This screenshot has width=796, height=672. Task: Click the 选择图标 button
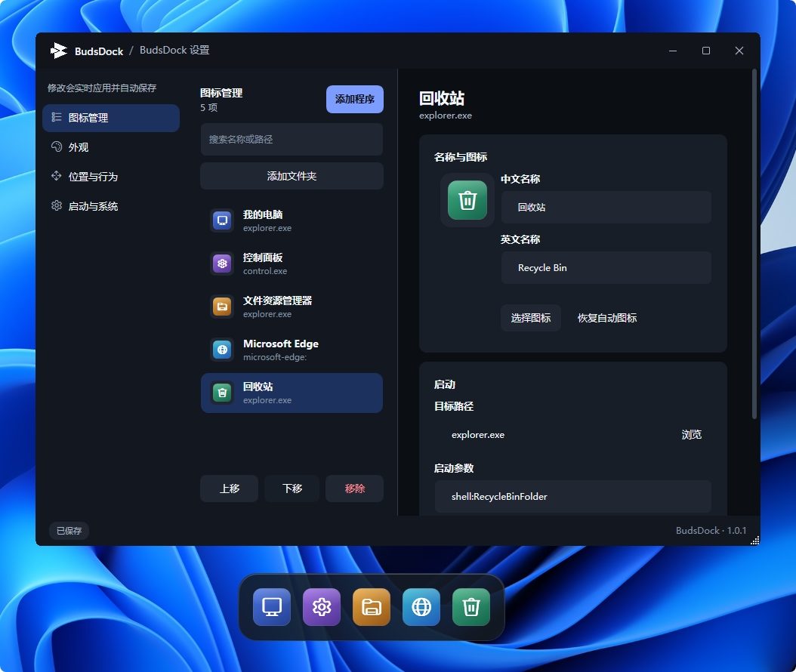tap(530, 318)
